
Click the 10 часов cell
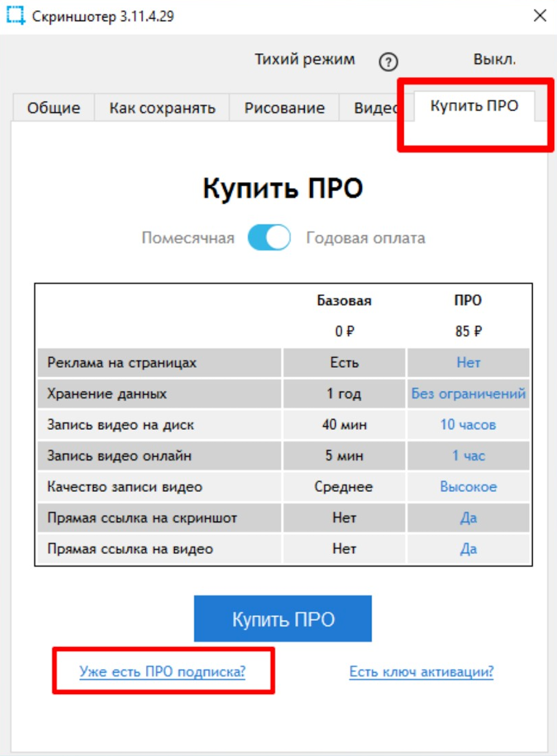pos(468,425)
